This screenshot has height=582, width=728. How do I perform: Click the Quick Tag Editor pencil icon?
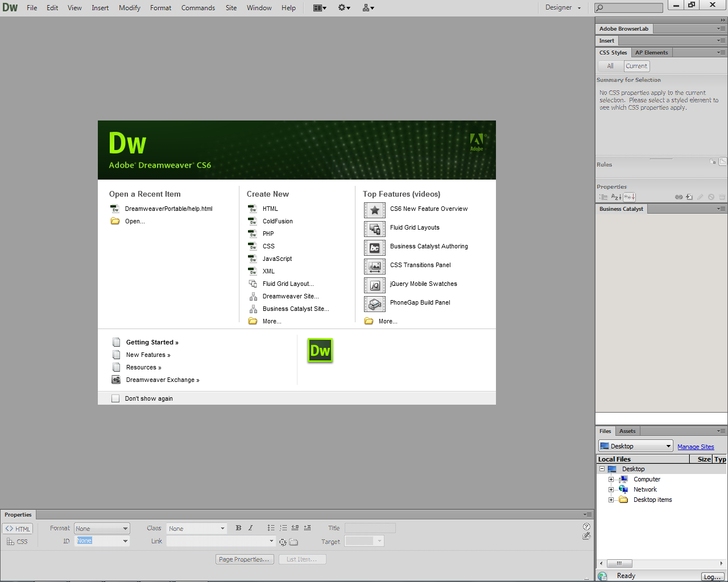point(586,535)
